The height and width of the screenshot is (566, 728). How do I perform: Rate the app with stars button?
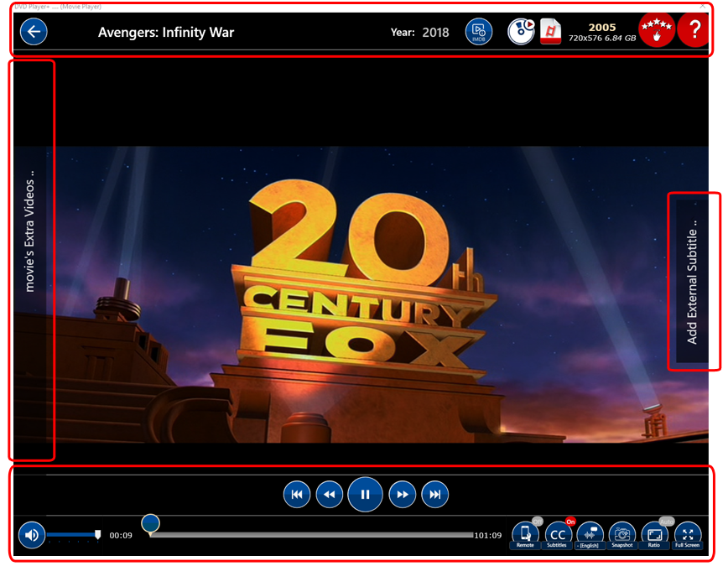coord(657,29)
